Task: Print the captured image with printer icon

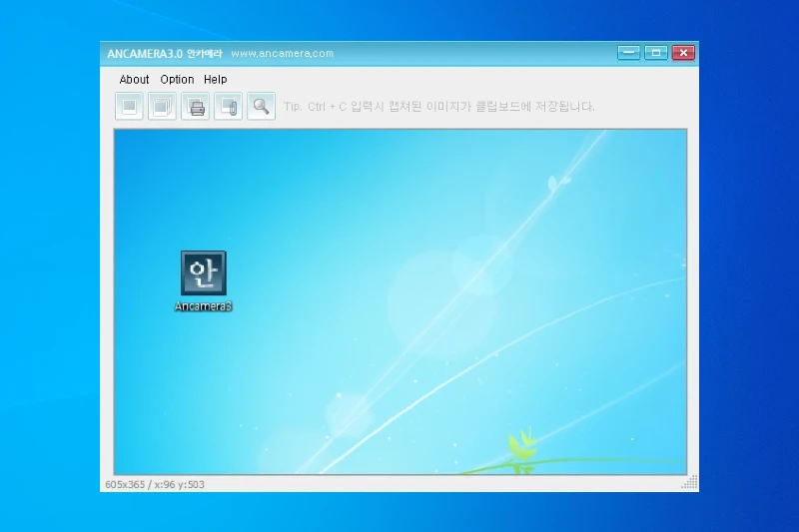Action: coord(195,107)
